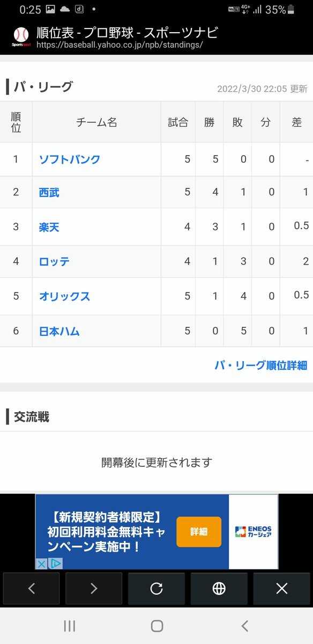Open page in browser via globe icon
This screenshot has height=644, width=313.
click(219, 589)
